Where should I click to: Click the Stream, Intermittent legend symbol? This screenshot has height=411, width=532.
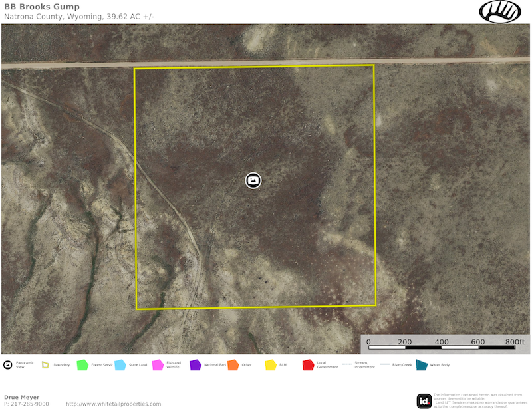[346, 365]
